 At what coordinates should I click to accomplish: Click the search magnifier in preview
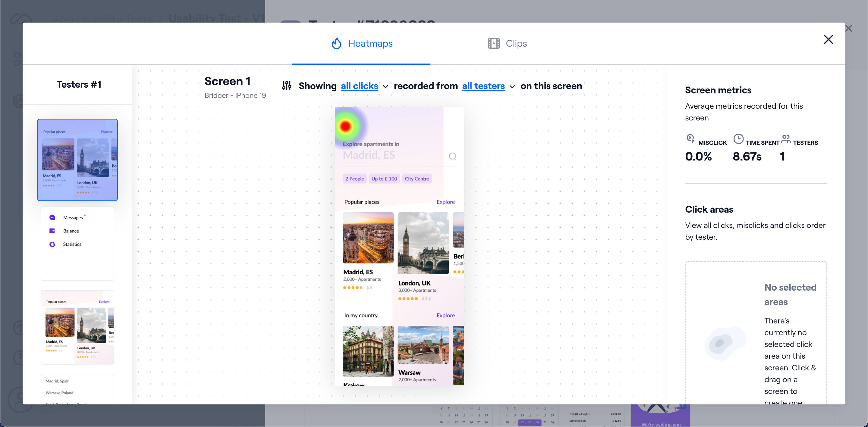pyautogui.click(x=452, y=156)
